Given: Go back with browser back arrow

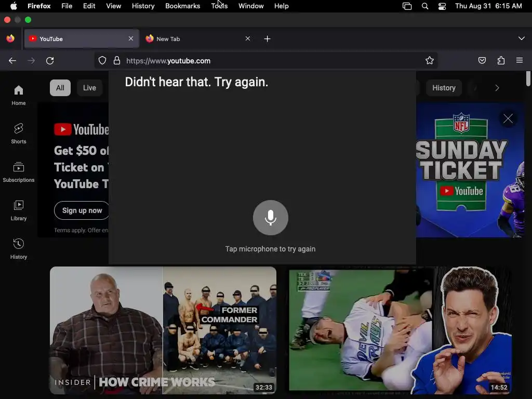Looking at the screenshot, I should [12, 61].
